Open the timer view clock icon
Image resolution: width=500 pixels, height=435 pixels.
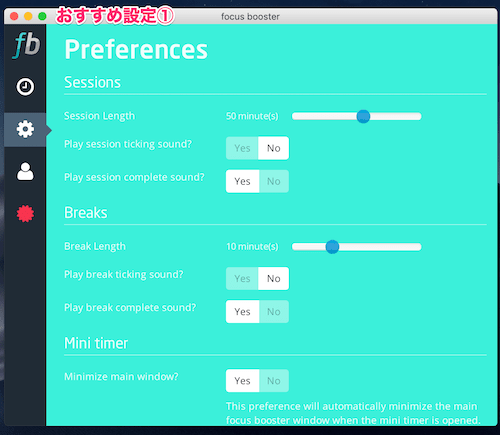pyautogui.click(x=25, y=87)
